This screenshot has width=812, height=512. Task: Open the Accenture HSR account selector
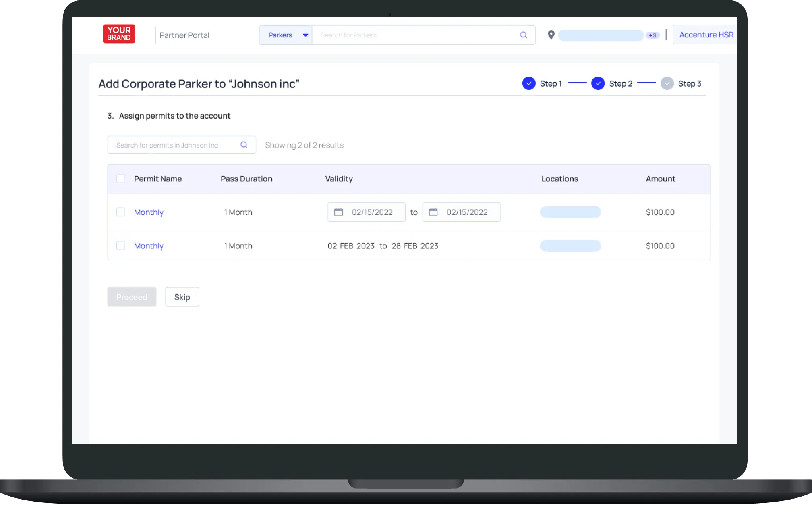706,35
